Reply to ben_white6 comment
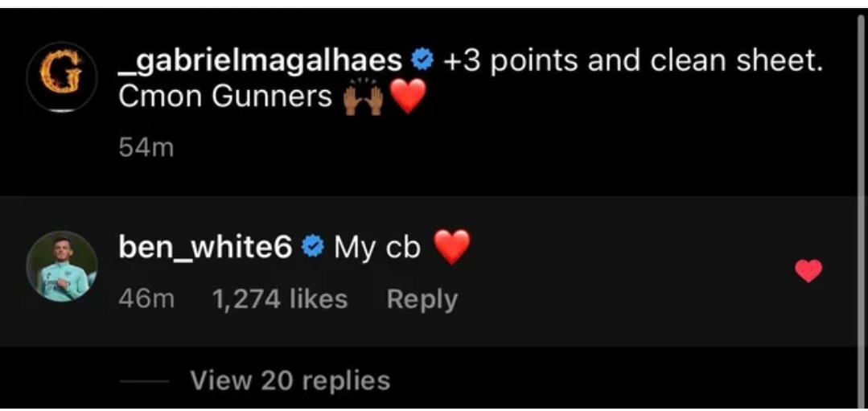The width and height of the screenshot is (868, 411). click(x=422, y=300)
